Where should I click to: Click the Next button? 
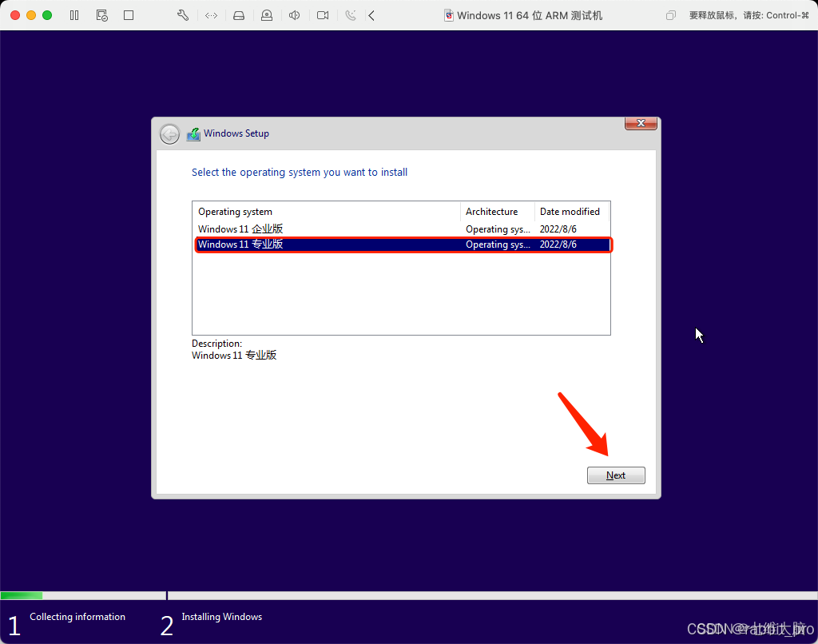(616, 475)
